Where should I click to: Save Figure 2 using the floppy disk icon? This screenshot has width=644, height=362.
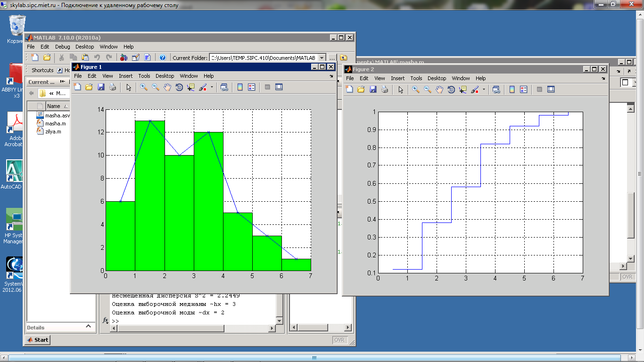(x=373, y=90)
